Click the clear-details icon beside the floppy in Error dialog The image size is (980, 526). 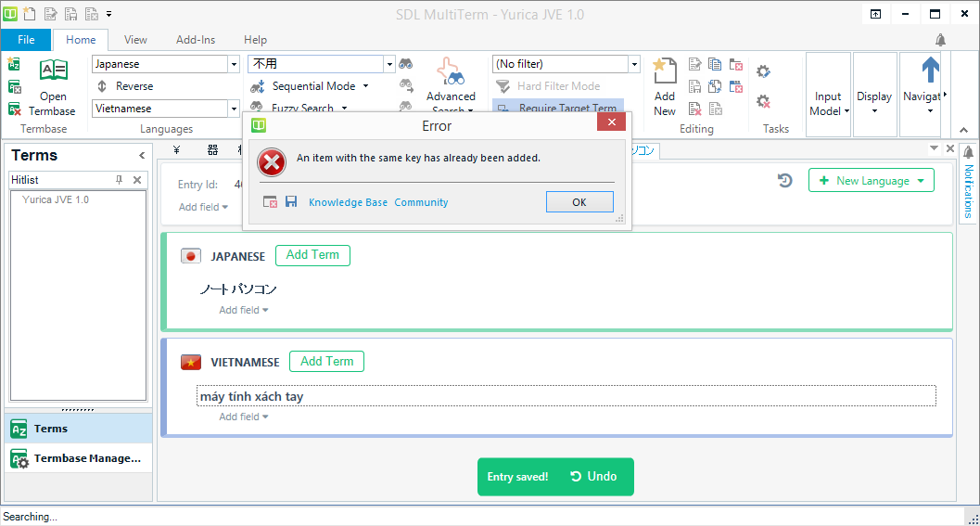270,201
